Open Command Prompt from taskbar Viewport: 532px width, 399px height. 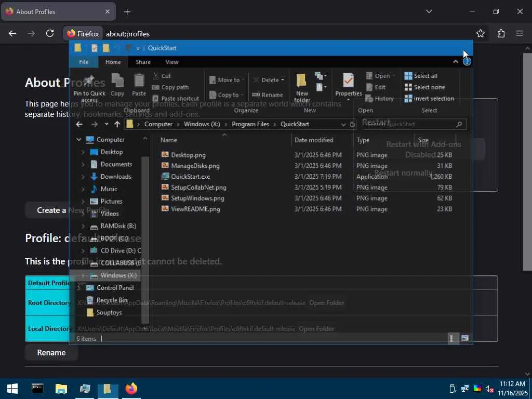point(37,389)
